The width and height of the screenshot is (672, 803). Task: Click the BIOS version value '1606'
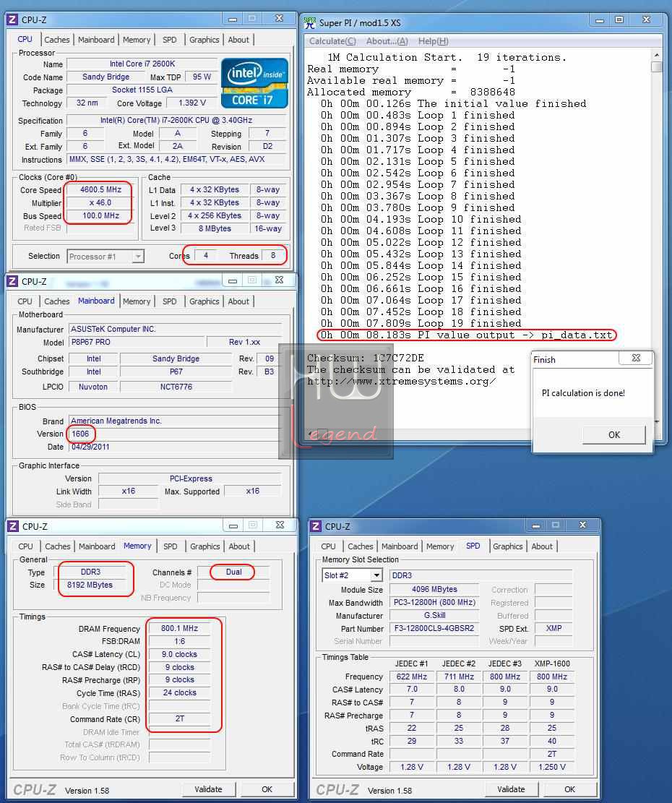(80, 434)
